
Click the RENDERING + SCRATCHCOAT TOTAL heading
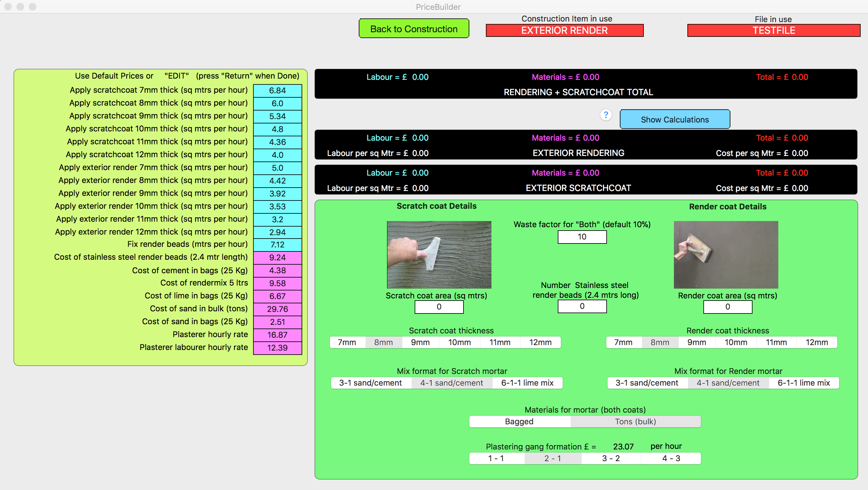click(x=578, y=92)
